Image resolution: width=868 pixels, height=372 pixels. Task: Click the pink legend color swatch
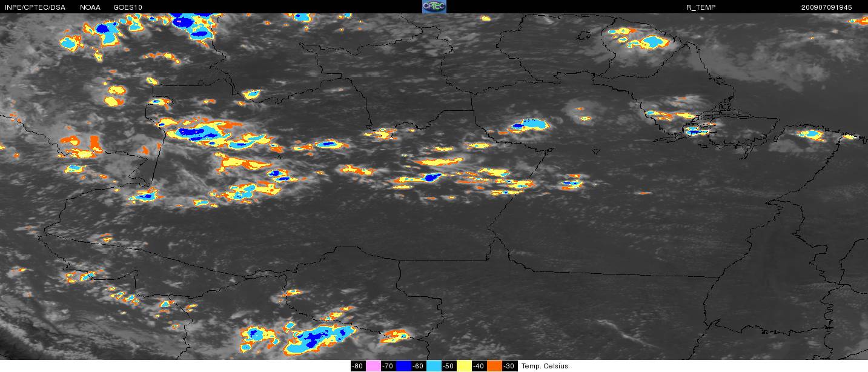tap(373, 366)
